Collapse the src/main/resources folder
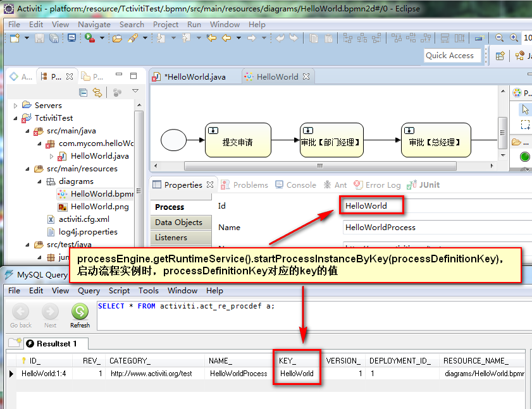This screenshot has width=532, height=409. (x=27, y=169)
